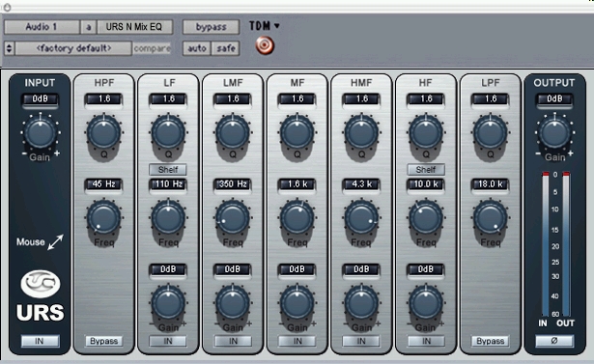Click the OUTPUT 0dB value field
Screen dimensions: 594x364
(x=554, y=99)
